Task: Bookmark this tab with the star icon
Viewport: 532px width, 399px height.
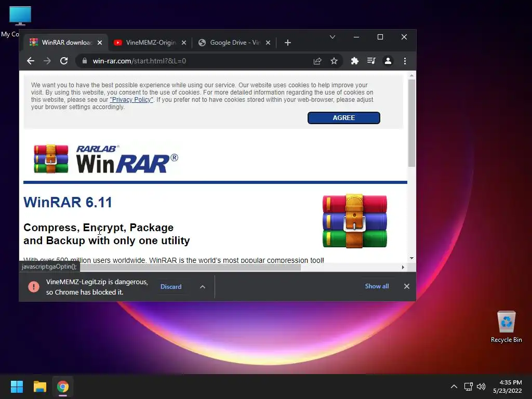Action: click(x=334, y=61)
